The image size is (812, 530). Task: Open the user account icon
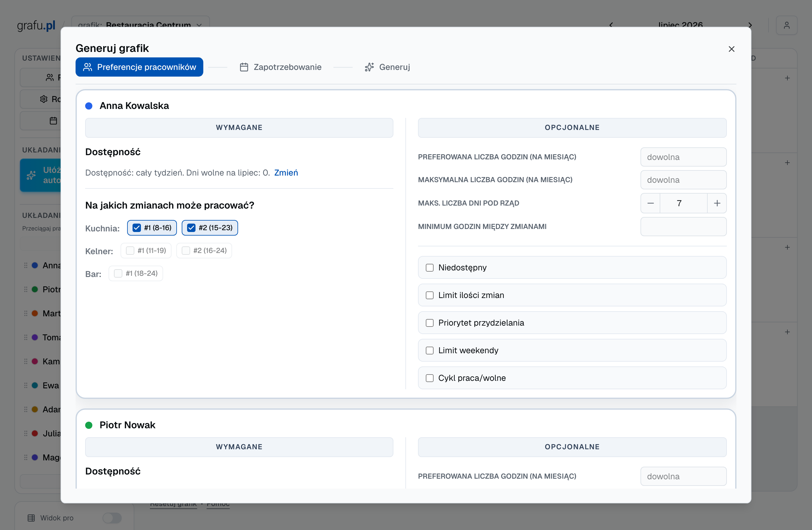coord(787,25)
